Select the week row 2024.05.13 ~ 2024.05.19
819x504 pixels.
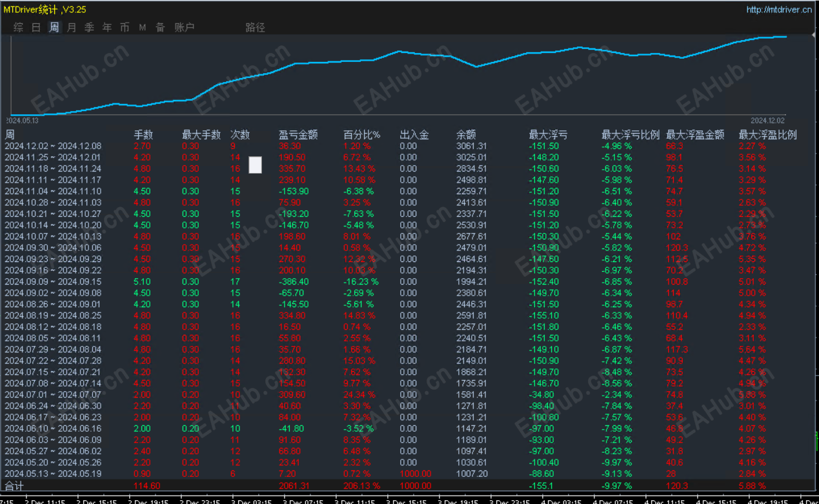[409, 474]
